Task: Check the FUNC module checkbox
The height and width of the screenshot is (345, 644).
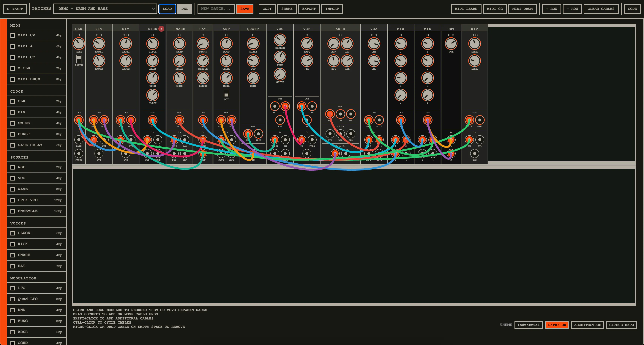Action: pyautogui.click(x=13, y=321)
